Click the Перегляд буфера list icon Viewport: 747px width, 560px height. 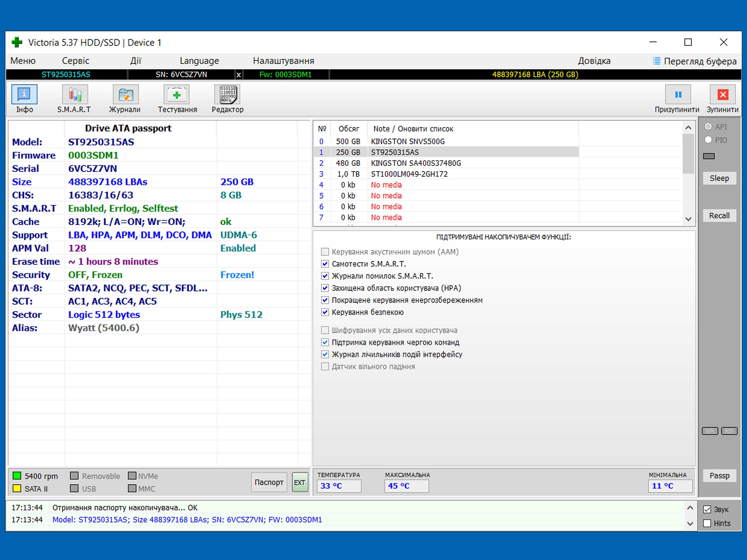[656, 61]
